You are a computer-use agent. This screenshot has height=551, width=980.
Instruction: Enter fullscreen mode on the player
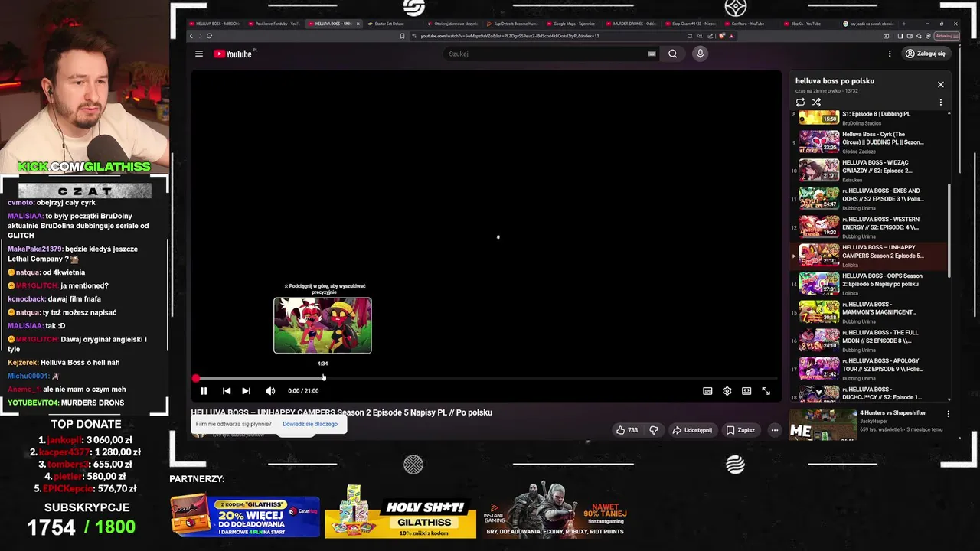[x=766, y=391]
